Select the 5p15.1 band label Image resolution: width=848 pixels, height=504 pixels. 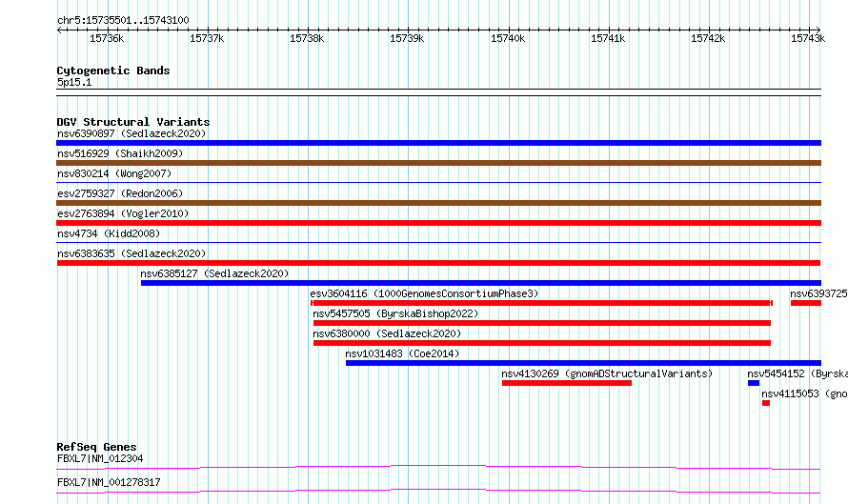tap(74, 82)
